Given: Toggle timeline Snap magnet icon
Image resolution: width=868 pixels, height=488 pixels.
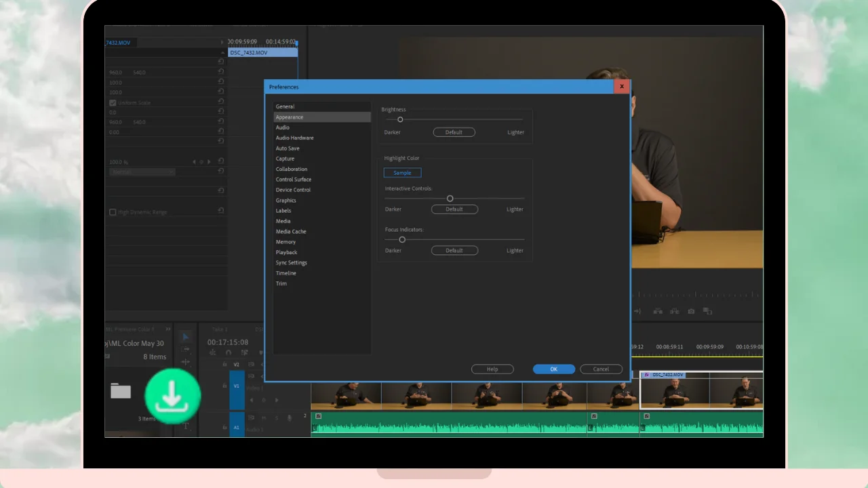Looking at the screenshot, I should coord(229,352).
